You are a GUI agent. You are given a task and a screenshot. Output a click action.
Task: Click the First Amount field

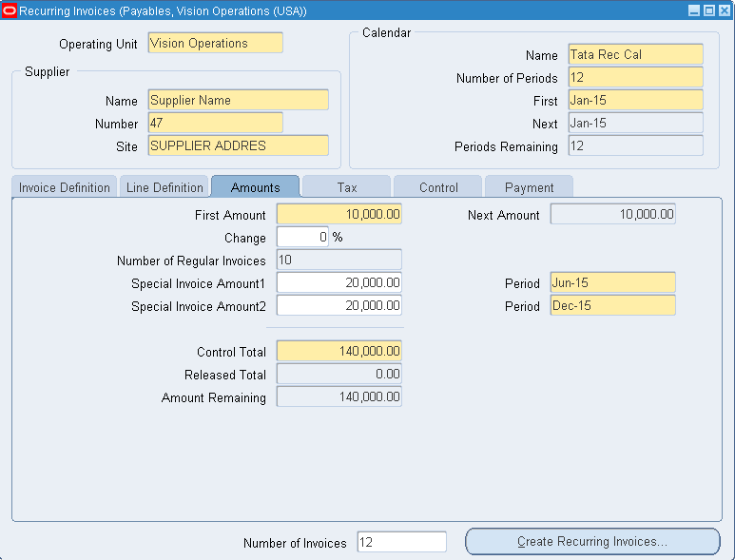(x=338, y=215)
